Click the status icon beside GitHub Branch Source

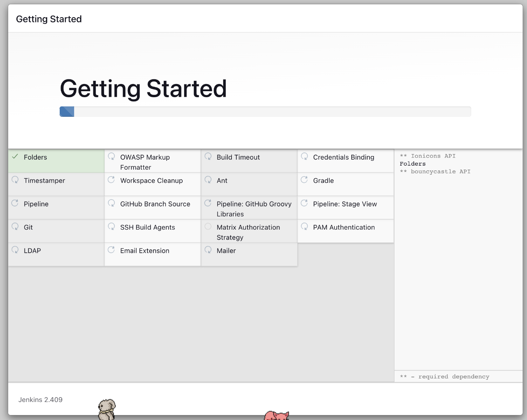tap(112, 203)
